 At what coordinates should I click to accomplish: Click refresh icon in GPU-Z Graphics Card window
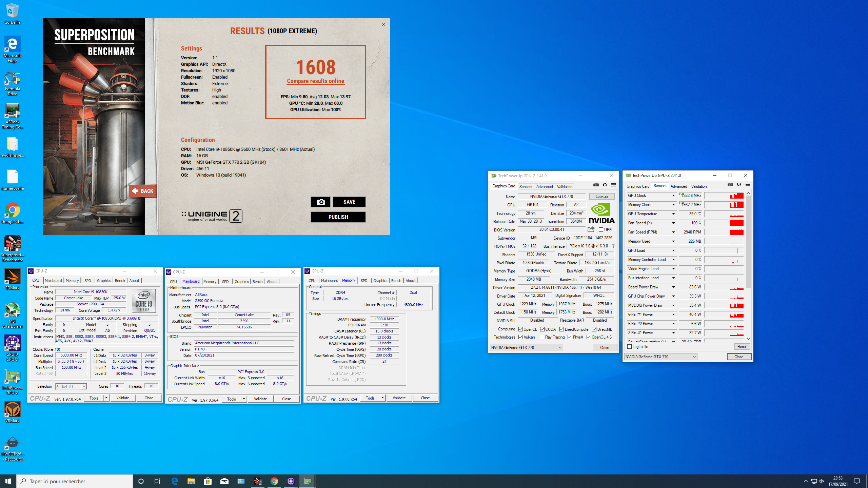pyautogui.click(x=605, y=185)
